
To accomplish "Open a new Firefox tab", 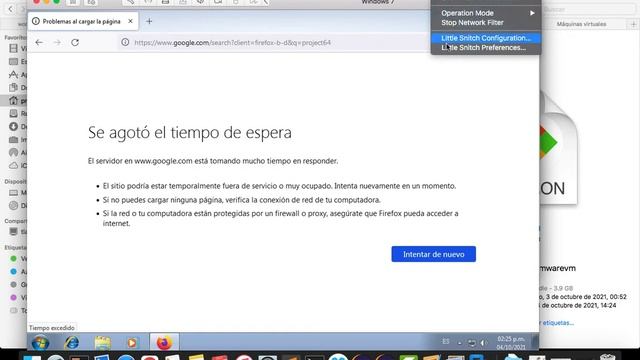I will 149,21.
